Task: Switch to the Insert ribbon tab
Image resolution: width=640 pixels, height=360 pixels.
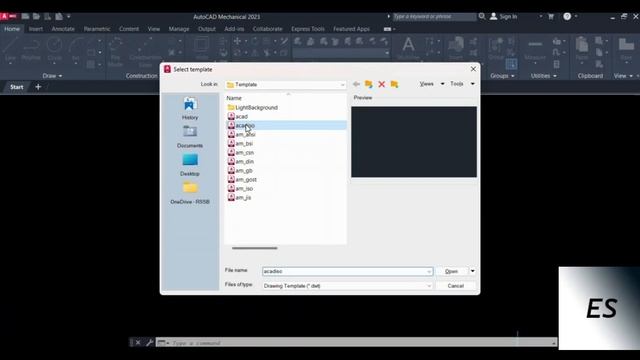Action: point(36,29)
